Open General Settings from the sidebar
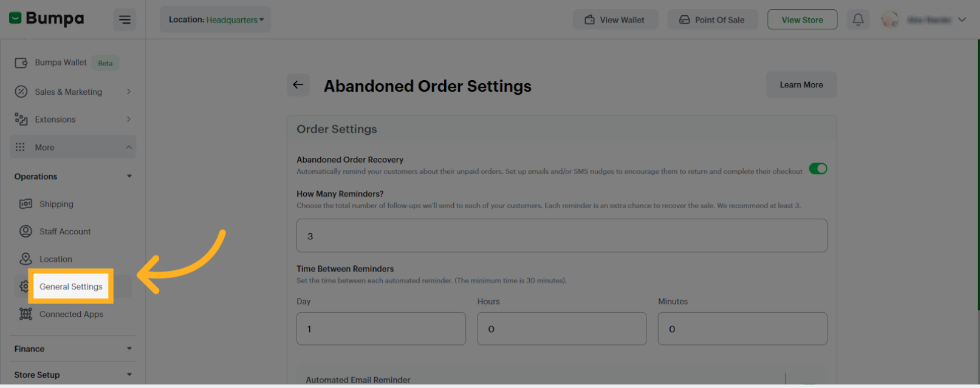Viewport: 980px width, 388px height. click(70, 286)
